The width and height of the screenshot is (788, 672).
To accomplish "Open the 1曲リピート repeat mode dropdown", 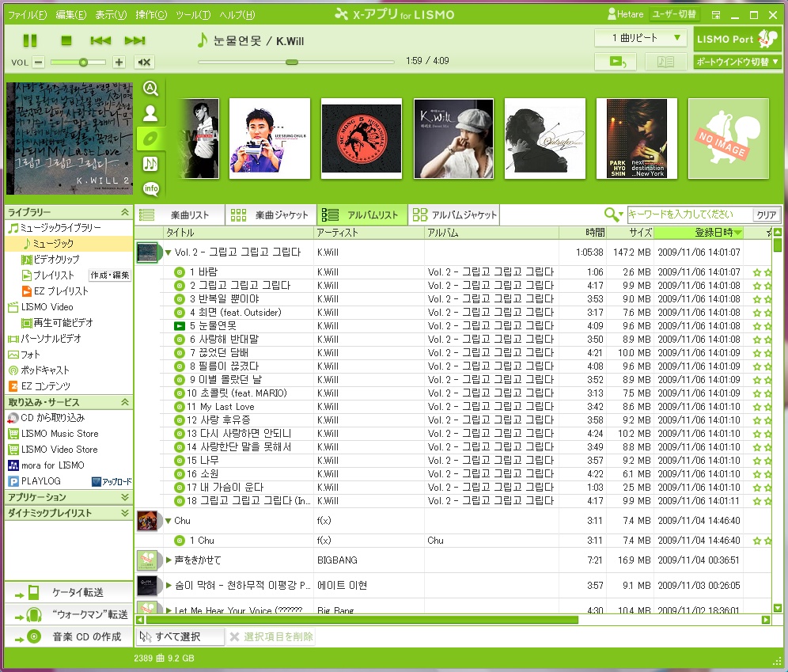I will pyautogui.click(x=641, y=38).
